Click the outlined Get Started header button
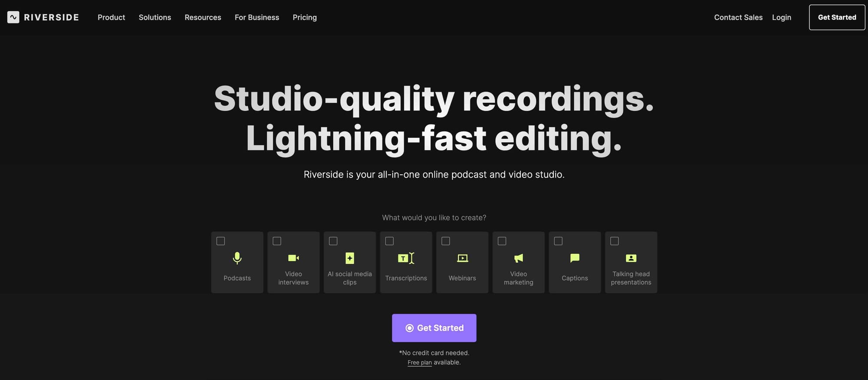 pos(837,17)
